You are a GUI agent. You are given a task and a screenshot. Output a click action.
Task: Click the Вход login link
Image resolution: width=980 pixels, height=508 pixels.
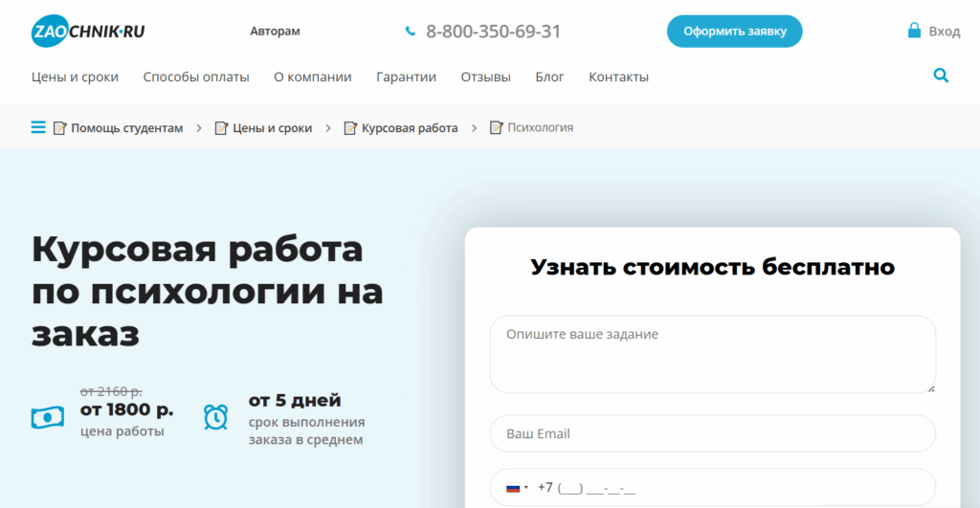click(945, 32)
